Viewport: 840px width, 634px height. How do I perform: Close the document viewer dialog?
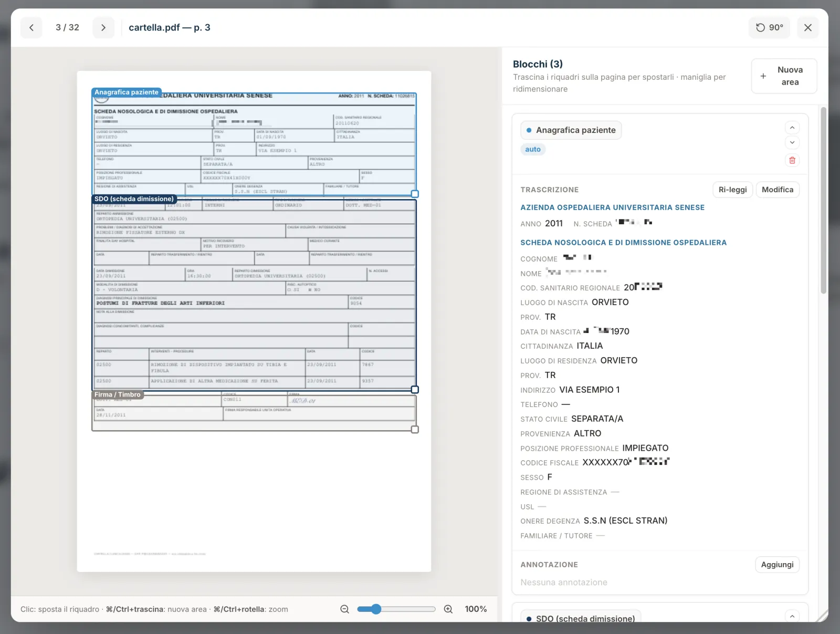[807, 27]
